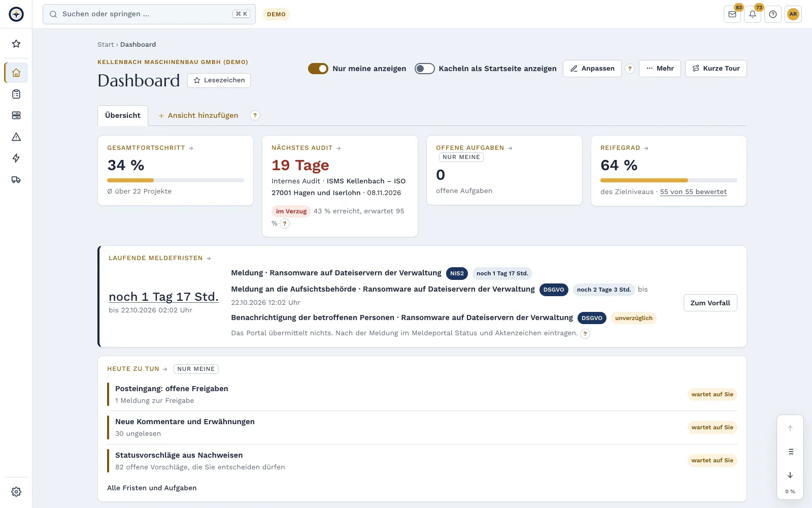Click arrow next to Reifegrad heading
Viewport: 812px width, 508px height.
pyautogui.click(x=646, y=148)
